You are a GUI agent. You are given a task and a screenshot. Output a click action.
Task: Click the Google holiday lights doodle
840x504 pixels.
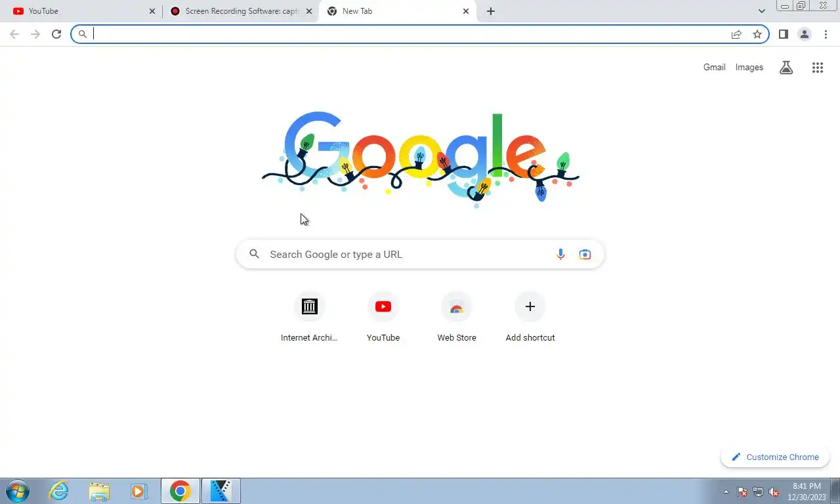[420, 161]
